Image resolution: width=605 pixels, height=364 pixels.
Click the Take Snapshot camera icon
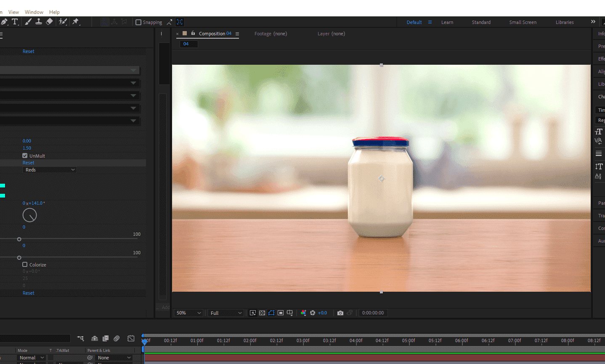click(340, 313)
